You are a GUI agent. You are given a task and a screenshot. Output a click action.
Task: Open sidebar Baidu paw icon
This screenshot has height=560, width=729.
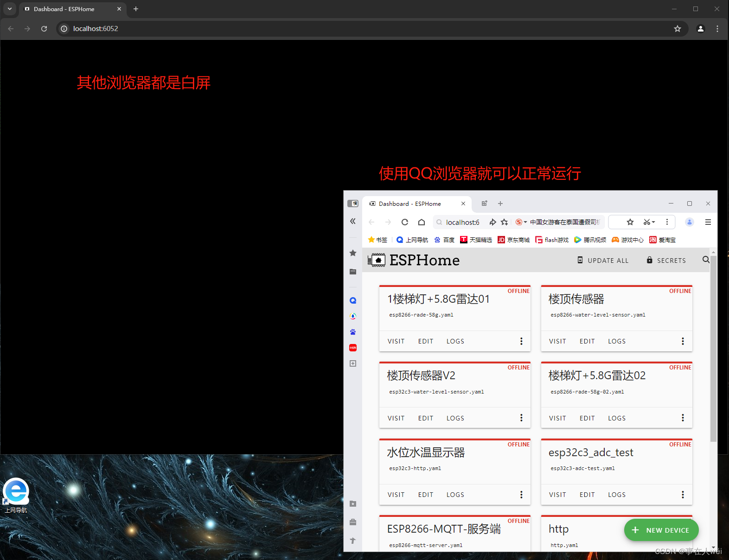pyautogui.click(x=353, y=332)
